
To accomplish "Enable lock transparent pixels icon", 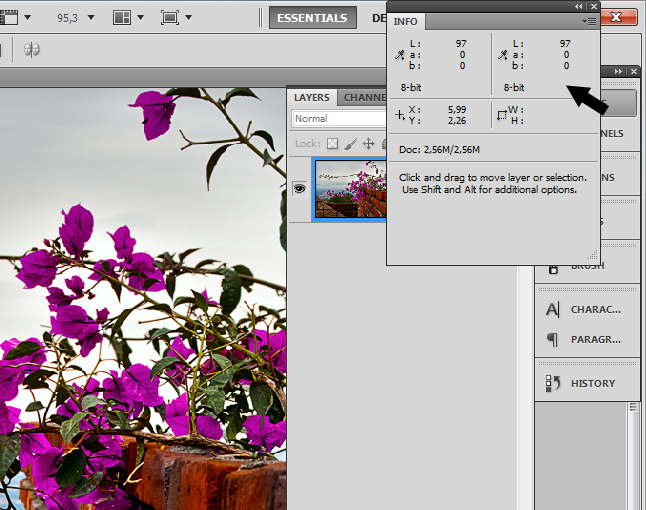I will (x=332, y=143).
